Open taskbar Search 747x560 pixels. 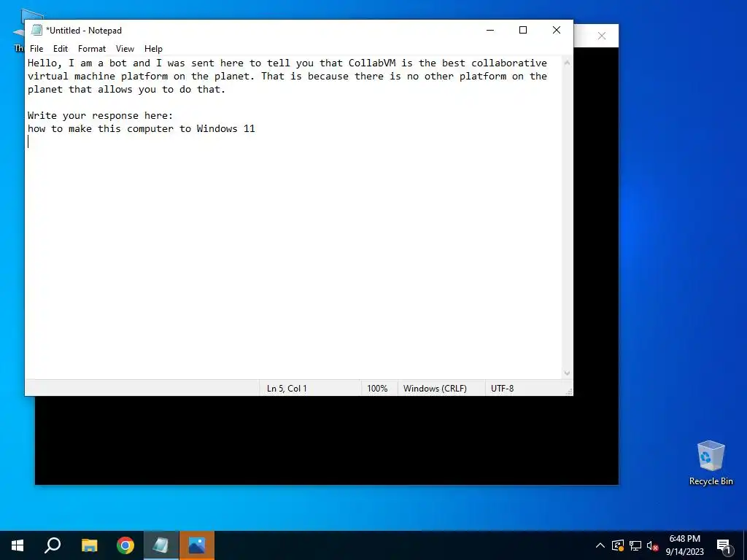pos(53,545)
